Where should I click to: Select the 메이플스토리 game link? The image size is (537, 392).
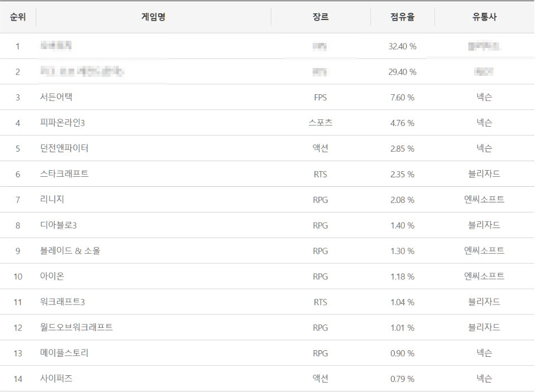[64, 353]
